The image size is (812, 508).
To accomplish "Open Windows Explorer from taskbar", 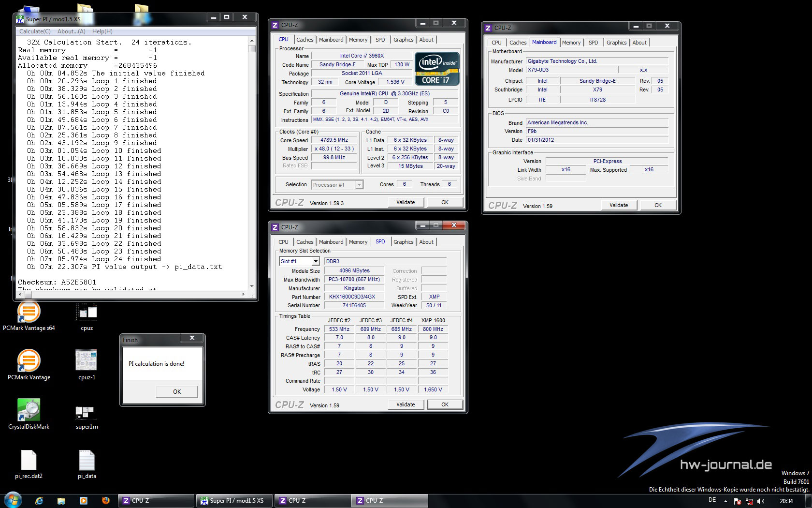I will (x=61, y=501).
